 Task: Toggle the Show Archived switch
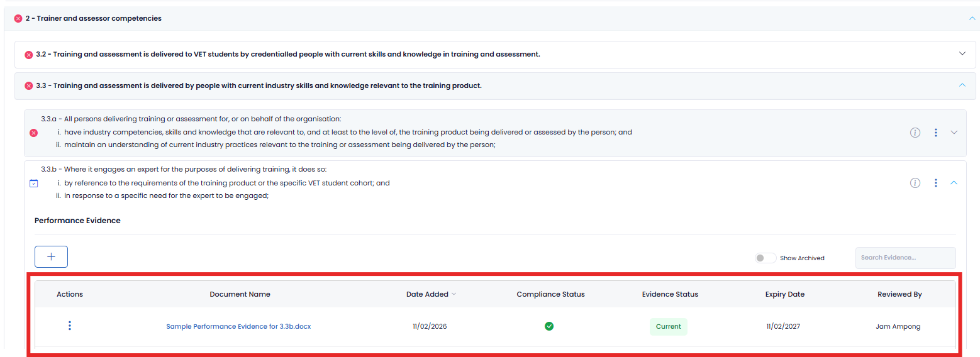click(x=765, y=258)
